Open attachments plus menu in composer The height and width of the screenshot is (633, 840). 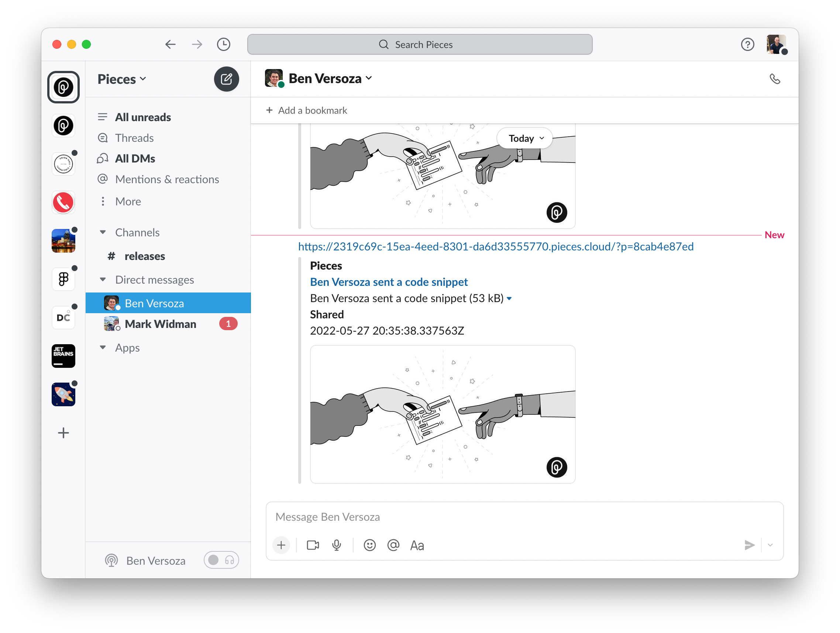(281, 545)
